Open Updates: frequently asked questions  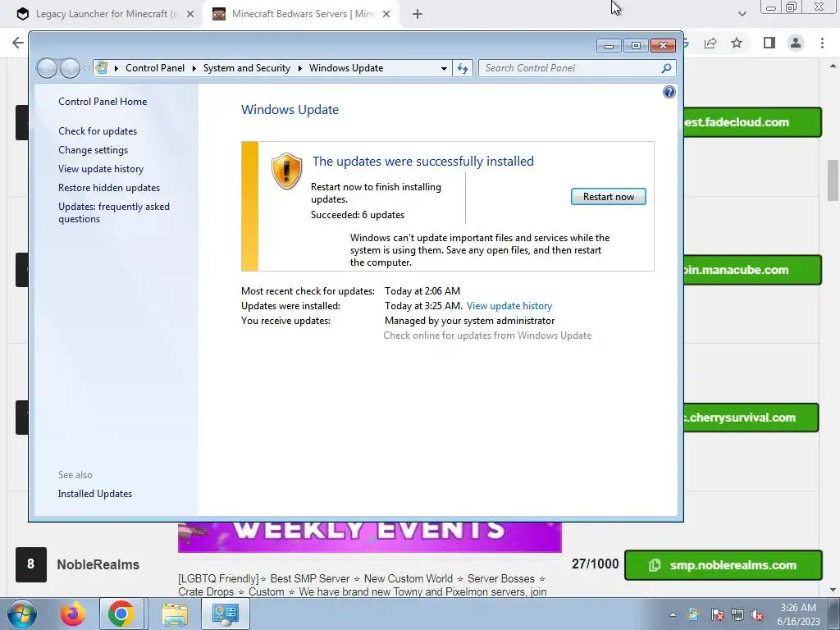click(x=114, y=212)
